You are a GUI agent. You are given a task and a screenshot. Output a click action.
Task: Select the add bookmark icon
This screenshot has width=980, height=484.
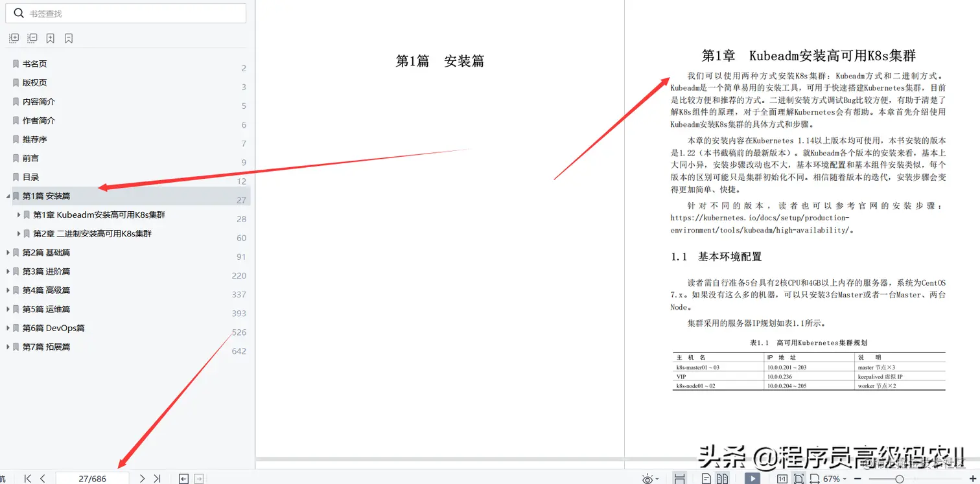(x=50, y=38)
